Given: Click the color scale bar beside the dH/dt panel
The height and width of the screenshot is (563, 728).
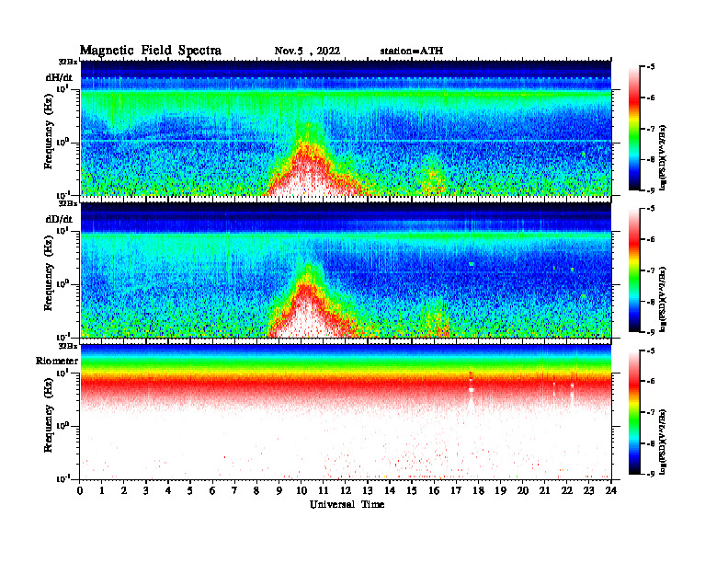Looking at the screenshot, I should 634,129.
